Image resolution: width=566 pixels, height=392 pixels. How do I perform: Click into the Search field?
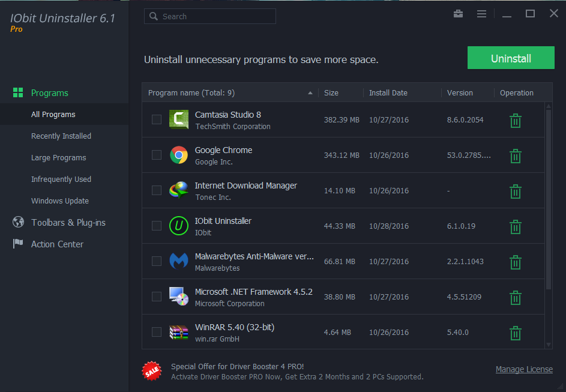[x=209, y=16]
